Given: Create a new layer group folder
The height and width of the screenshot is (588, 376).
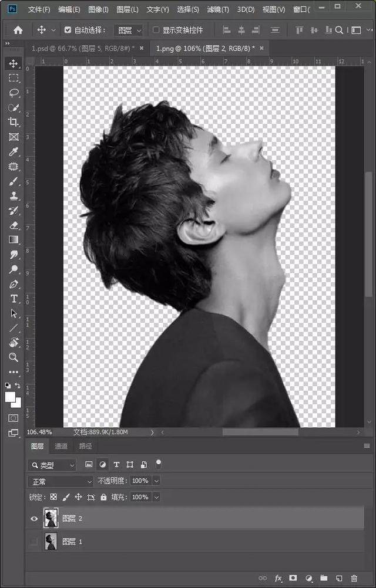Looking at the screenshot, I should pos(324,578).
